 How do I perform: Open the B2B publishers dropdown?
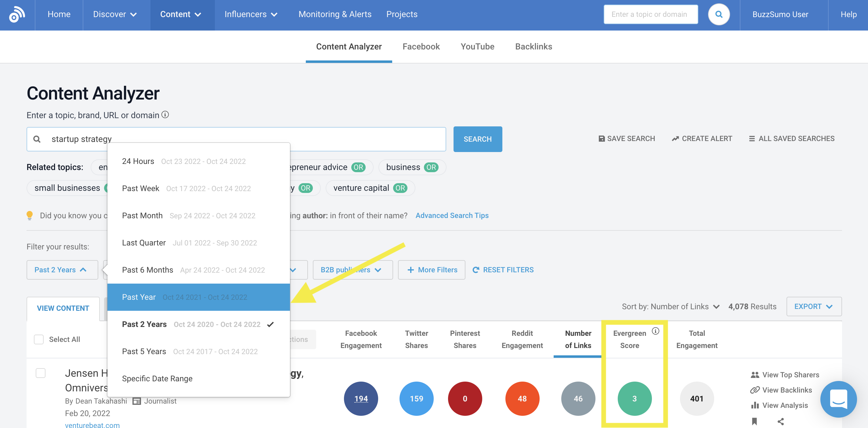tap(353, 270)
